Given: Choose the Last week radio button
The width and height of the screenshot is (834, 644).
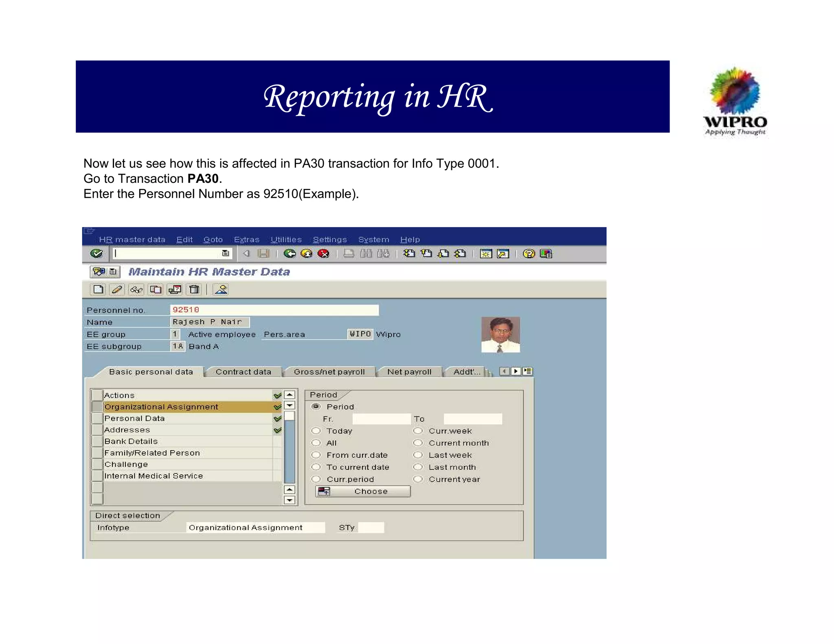Looking at the screenshot, I should click(x=418, y=455).
